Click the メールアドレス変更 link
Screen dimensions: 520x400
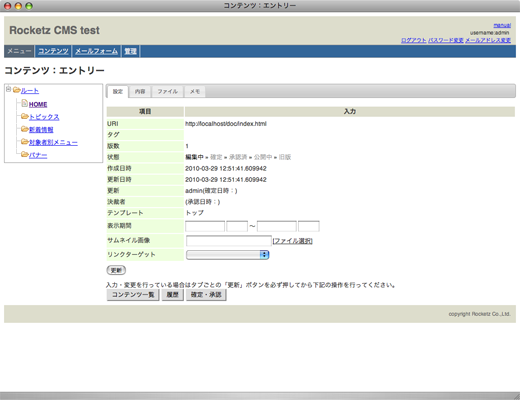[x=488, y=40]
